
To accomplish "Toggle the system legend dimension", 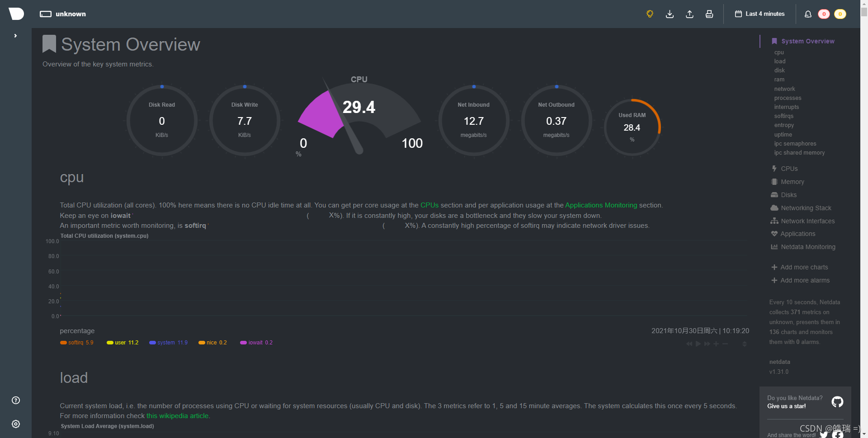I will 168,343.
